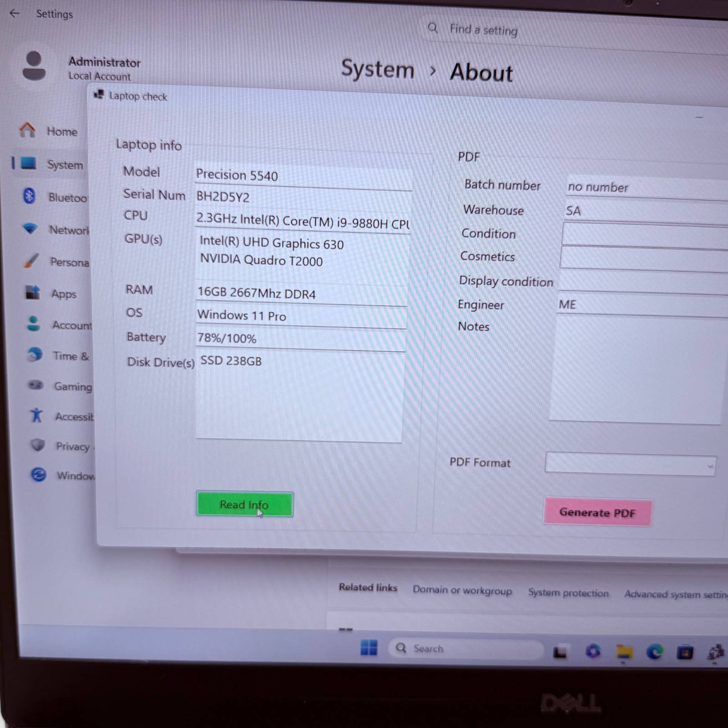The width and height of the screenshot is (728, 728).
Task: Click inside the Notes text area
Action: [636, 370]
